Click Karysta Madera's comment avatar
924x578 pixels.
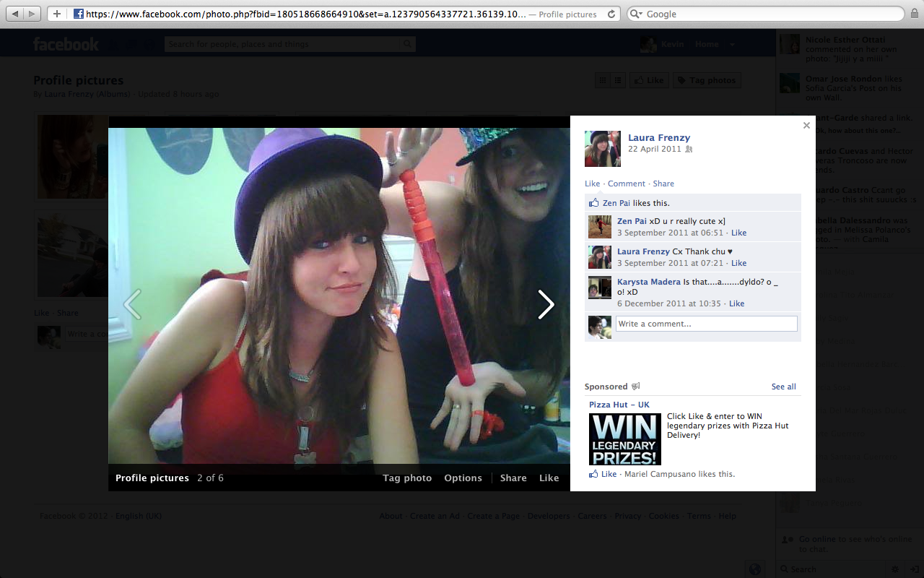pos(600,288)
